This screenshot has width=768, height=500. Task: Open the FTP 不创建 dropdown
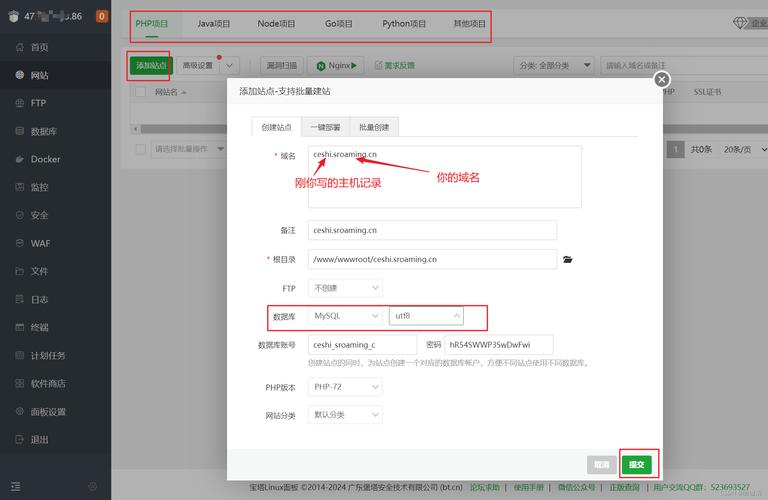point(345,288)
